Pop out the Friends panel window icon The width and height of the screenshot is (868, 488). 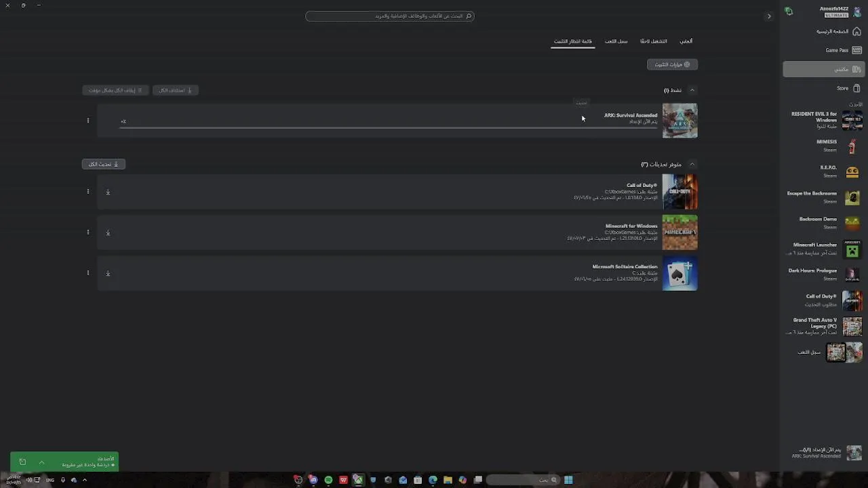pyautogui.click(x=22, y=462)
